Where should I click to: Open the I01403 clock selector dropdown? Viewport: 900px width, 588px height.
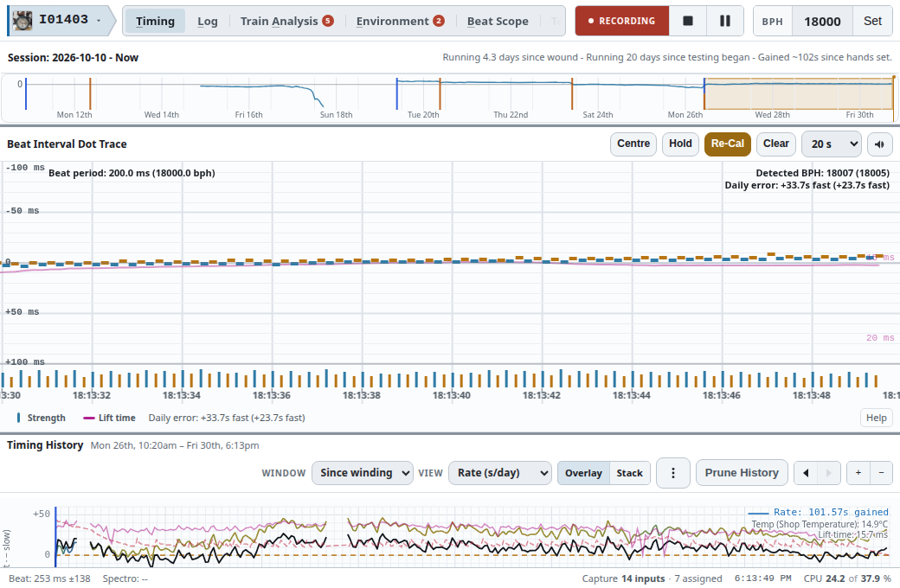click(x=62, y=21)
